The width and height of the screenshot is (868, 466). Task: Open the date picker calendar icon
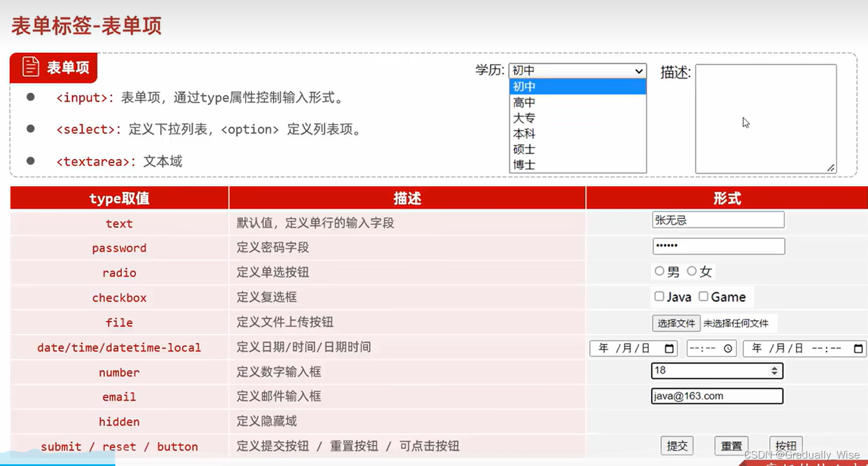[x=669, y=348]
